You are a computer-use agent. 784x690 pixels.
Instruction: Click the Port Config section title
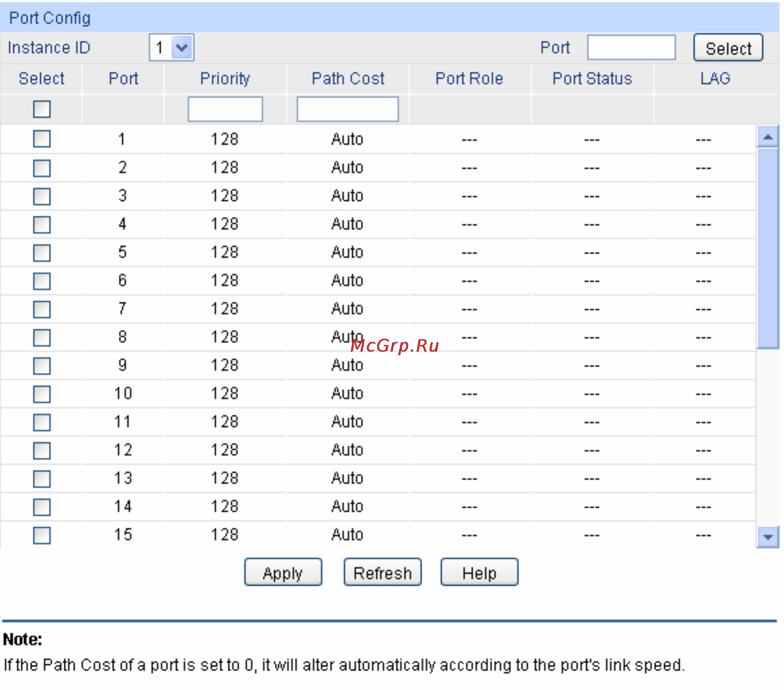[x=50, y=18]
